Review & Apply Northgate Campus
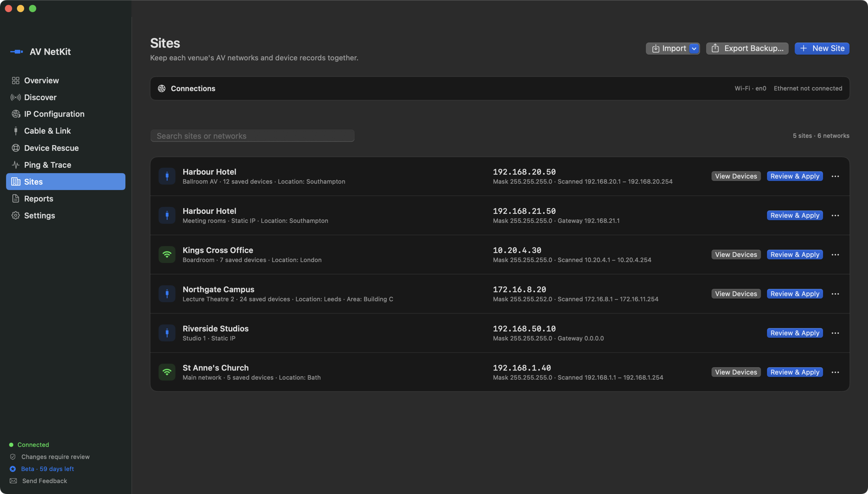The height and width of the screenshot is (494, 868). point(795,294)
